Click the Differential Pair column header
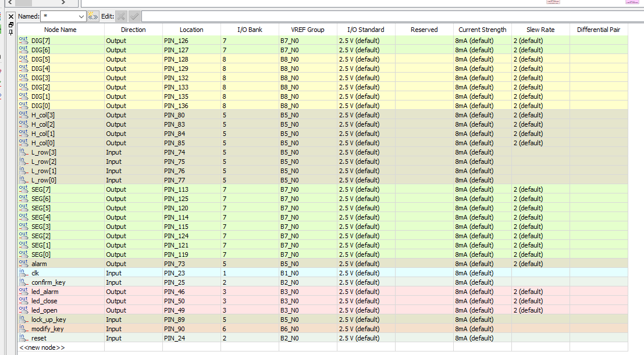Image resolution: width=644 pixels, height=355 pixels. [x=599, y=30]
